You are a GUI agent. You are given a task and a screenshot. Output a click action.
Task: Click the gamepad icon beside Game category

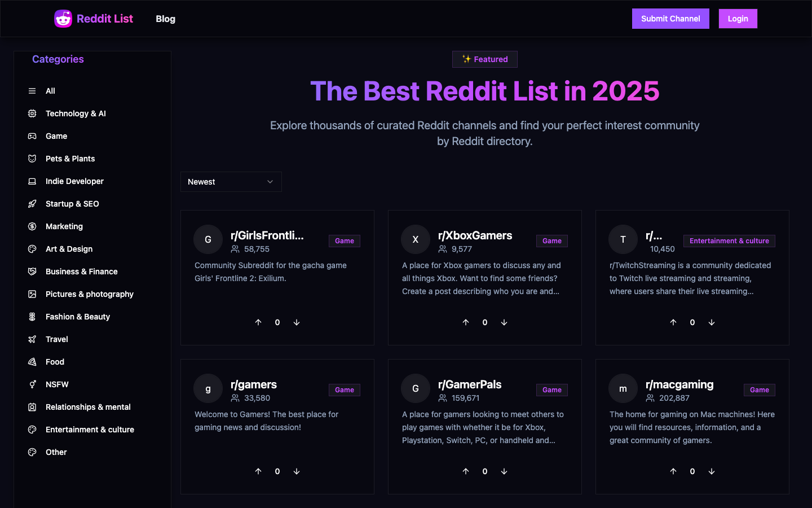coord(32,136)
